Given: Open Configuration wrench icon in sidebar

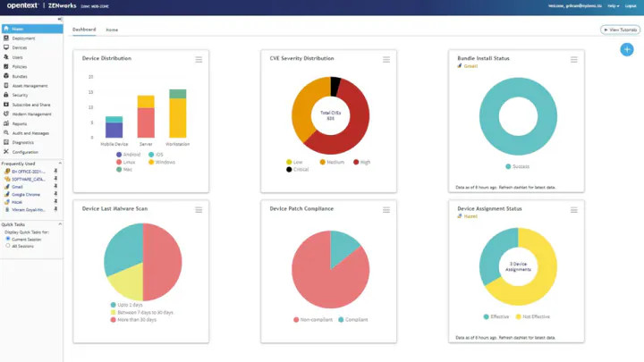Looking at the screenshot, I should [x=6, y=152].
